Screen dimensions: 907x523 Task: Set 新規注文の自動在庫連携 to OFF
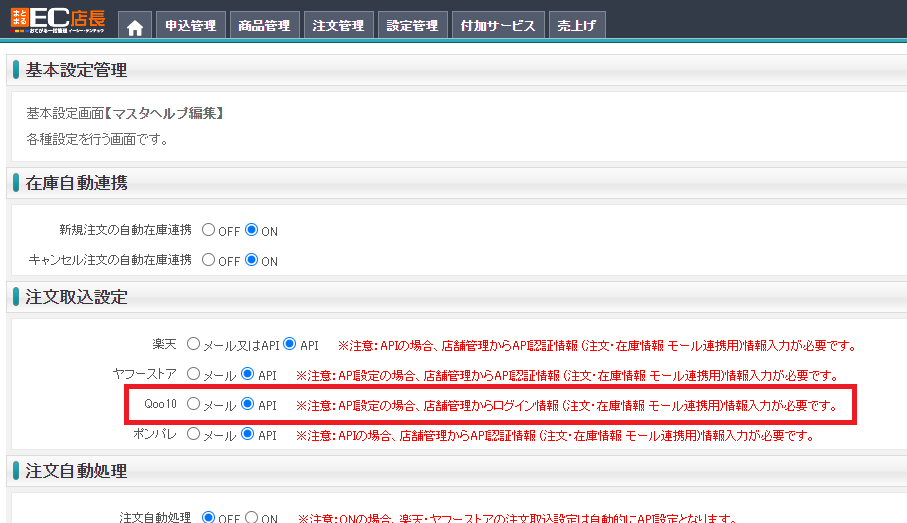click(x=209, y=230)
